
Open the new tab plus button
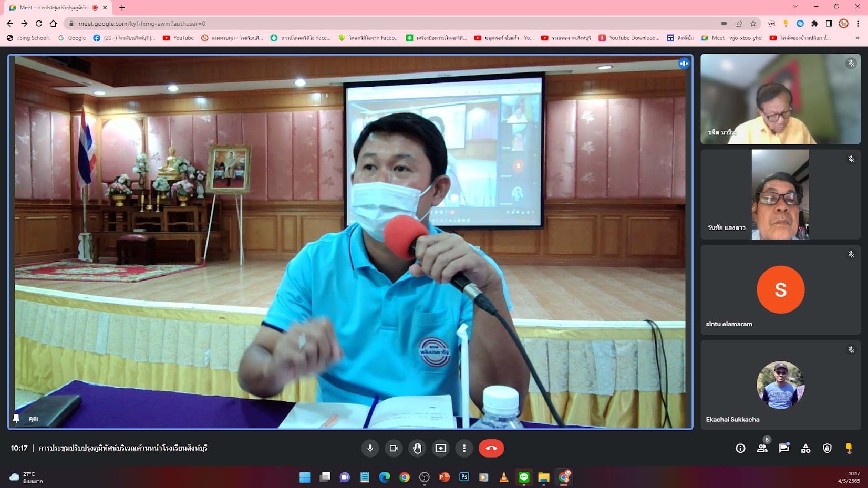[x=122, y=7]
